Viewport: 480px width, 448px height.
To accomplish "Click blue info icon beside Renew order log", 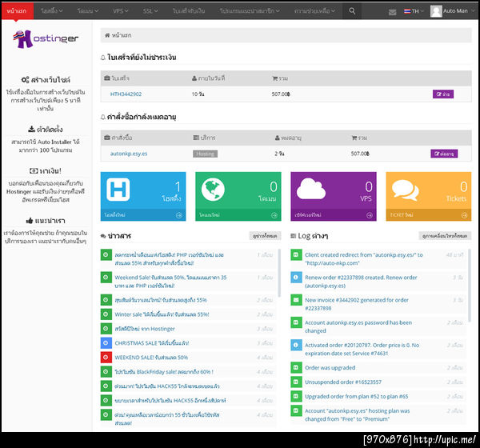I will (296, 277).
